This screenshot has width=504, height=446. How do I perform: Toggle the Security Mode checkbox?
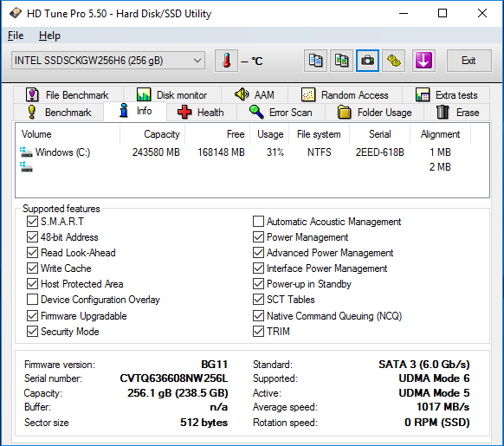coord(32,331)
